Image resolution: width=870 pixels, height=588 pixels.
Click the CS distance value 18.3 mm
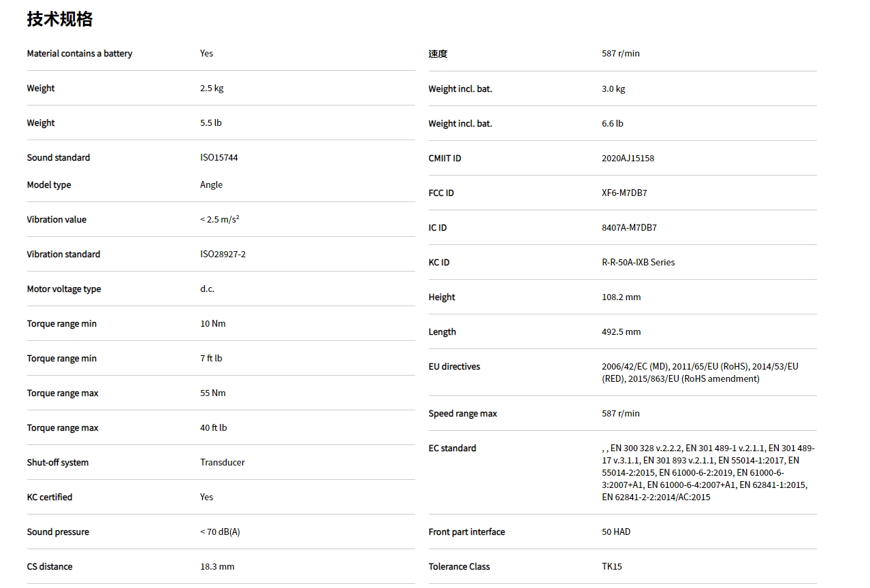point(216,567)
